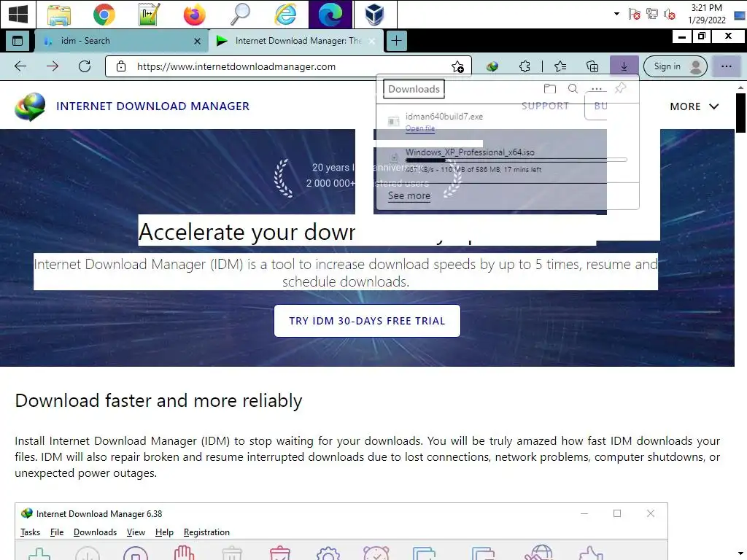The image size is (747, 560).
Task: Open Registration menu in IDM screenshot
Action: click(x=206, y=532)
